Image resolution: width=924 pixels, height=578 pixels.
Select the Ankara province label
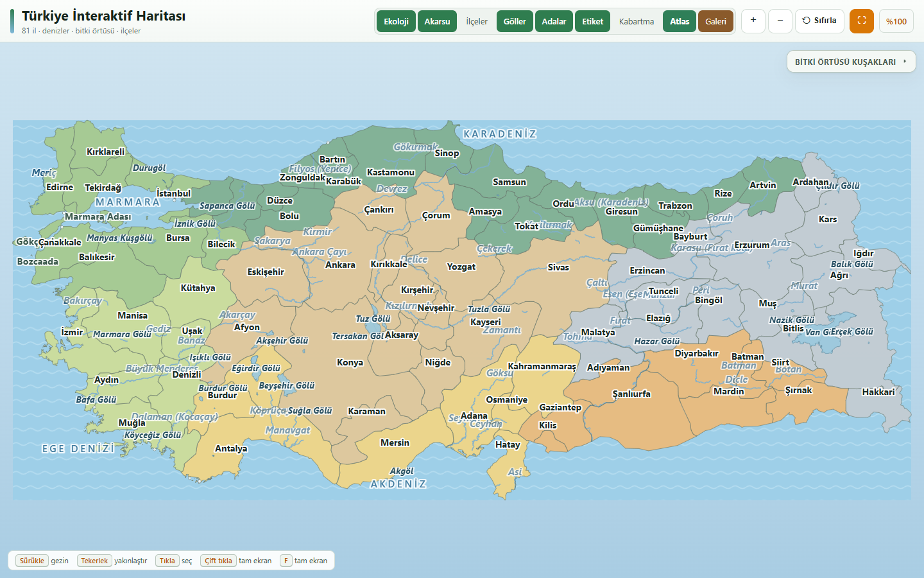tap(340, 265)
